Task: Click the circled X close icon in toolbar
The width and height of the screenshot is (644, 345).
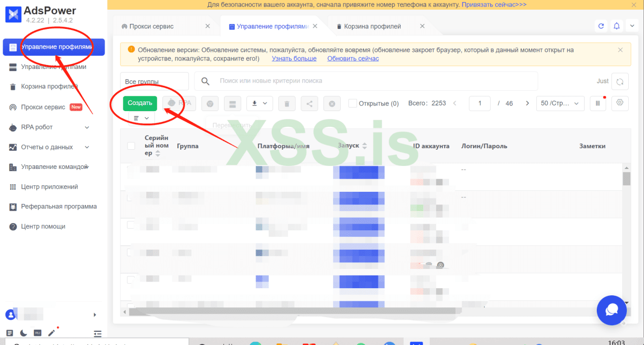Action: pyautogui.click(x=332, y=103)
